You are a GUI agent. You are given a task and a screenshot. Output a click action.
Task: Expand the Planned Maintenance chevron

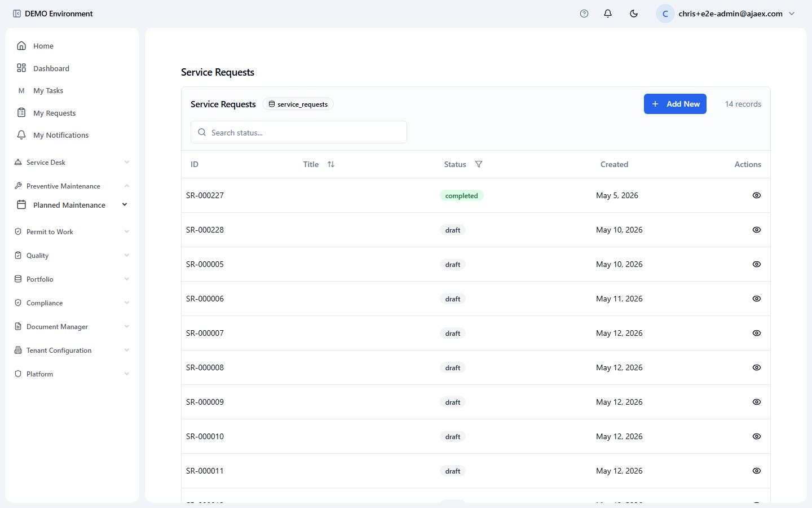click(125, 204)
